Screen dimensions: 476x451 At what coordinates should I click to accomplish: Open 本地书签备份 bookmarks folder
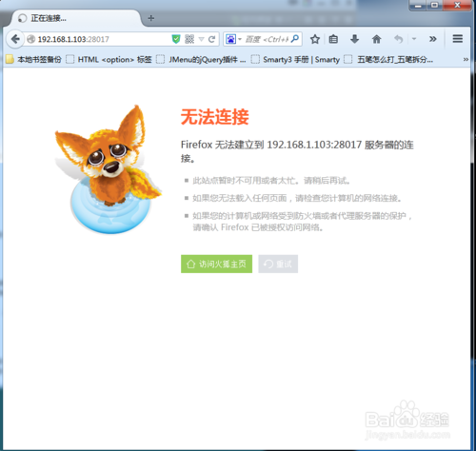tap(33, 59)
